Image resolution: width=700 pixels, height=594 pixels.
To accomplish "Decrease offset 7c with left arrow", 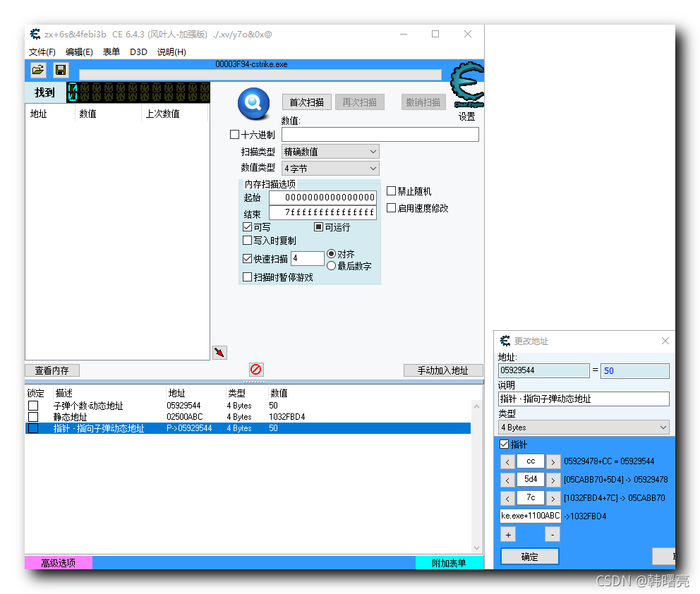I will [x=507, y=498].
